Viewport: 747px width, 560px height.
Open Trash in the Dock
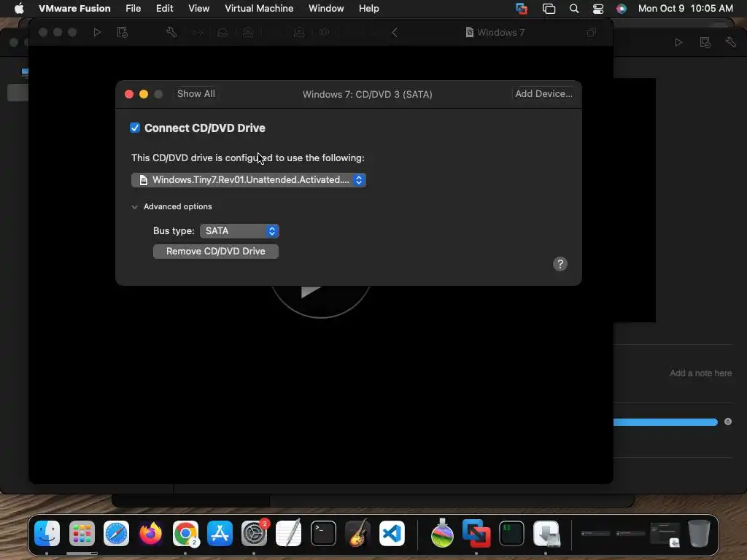pyautogui.click(x=699, y=533)
